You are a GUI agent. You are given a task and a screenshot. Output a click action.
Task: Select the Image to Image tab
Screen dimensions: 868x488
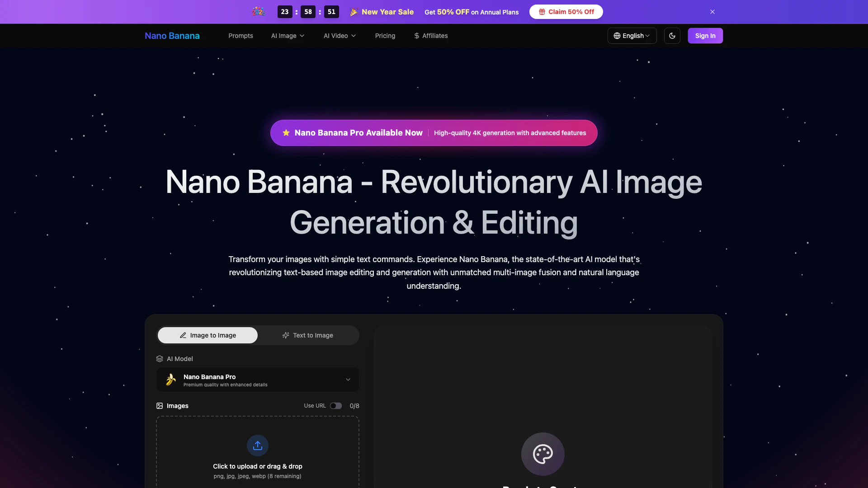point(208,335)
